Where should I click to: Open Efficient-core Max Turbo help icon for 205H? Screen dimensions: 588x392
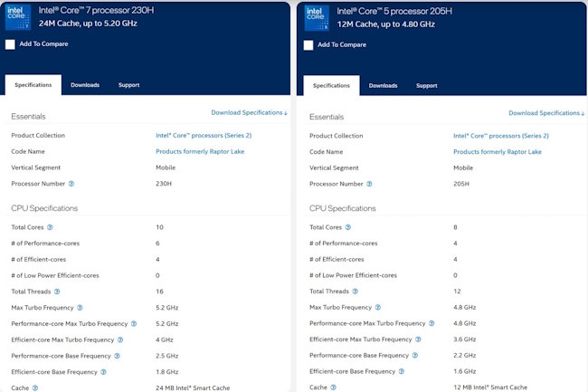(x=418, y=339)
